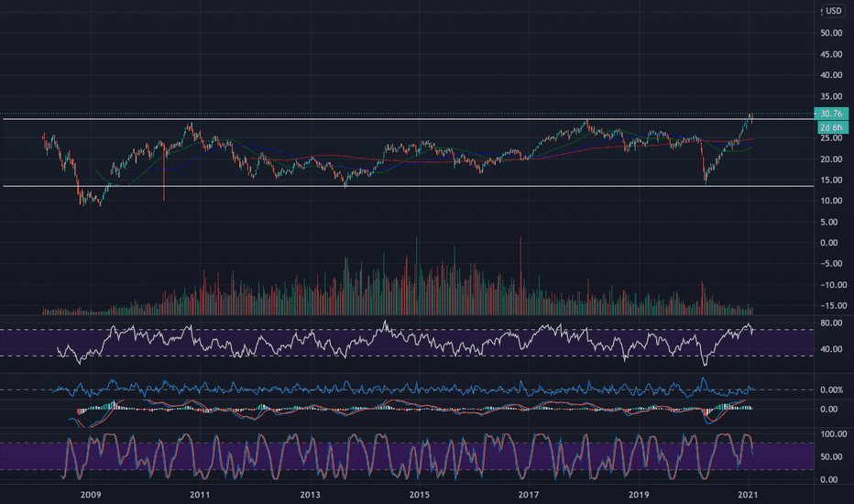Viewport: 854px width, 504px height.
Task: Click the 2017 time axis label
Action: (529, 495)
